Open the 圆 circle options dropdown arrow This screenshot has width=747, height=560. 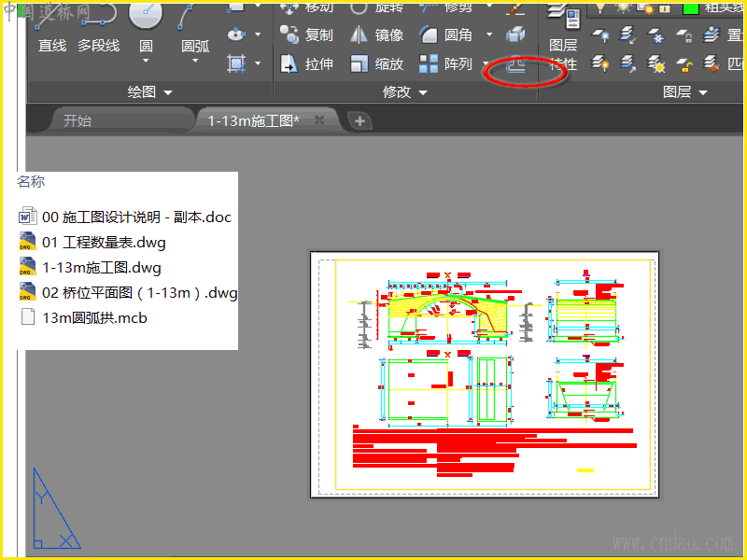(x=146, y=61)
